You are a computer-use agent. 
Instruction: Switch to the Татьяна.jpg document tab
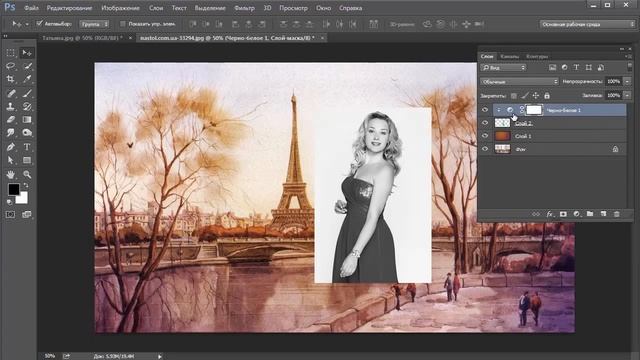82,38
